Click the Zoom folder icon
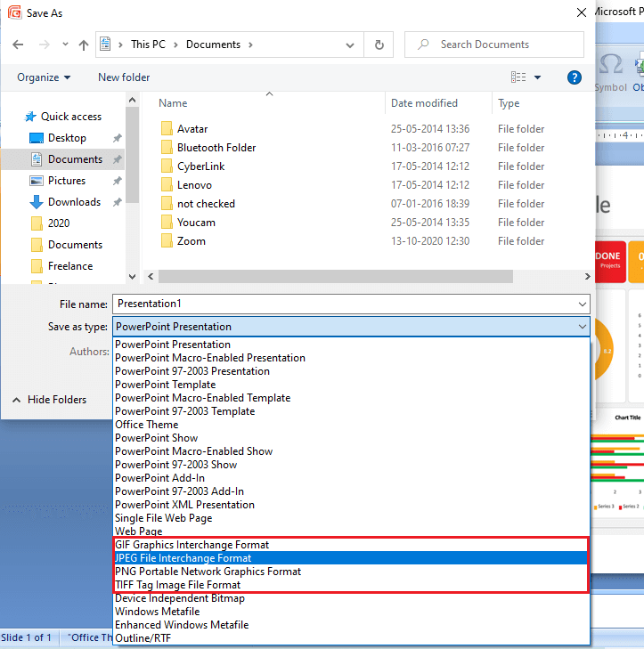Image resolution: width=644 pixels, height=649 pixels. tap(167, 240)
